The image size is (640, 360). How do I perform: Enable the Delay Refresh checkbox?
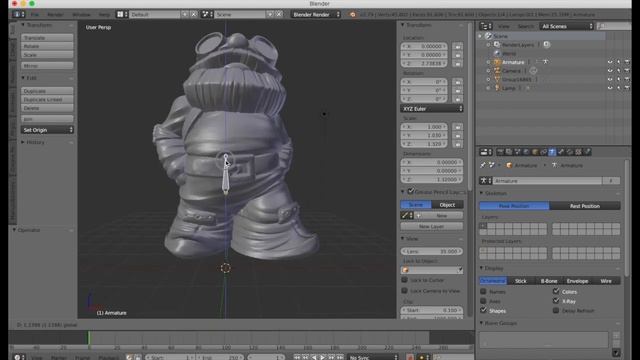pos(556,310)
